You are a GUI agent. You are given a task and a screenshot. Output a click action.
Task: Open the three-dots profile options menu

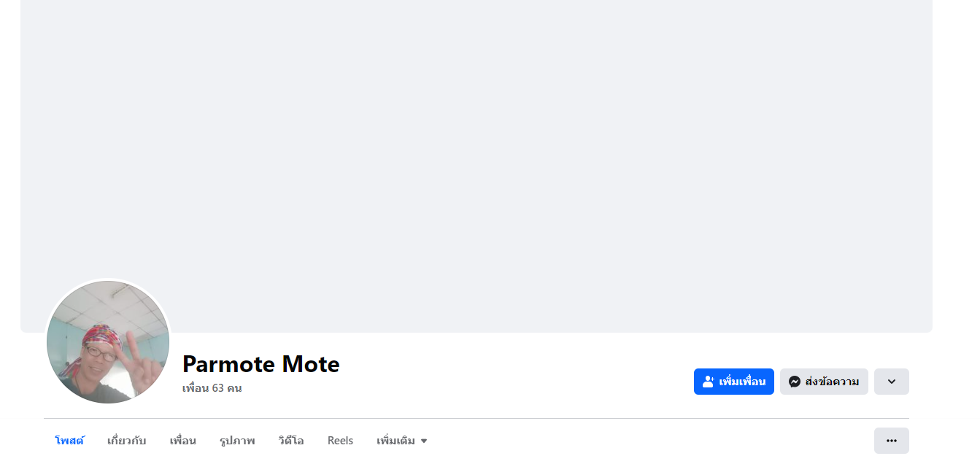[x=891, y=441]
